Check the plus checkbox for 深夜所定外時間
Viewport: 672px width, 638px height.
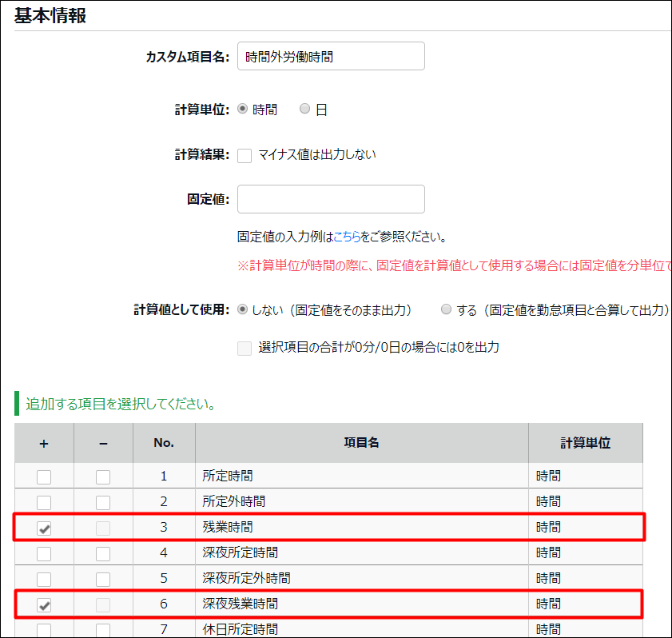click(44, 578)
